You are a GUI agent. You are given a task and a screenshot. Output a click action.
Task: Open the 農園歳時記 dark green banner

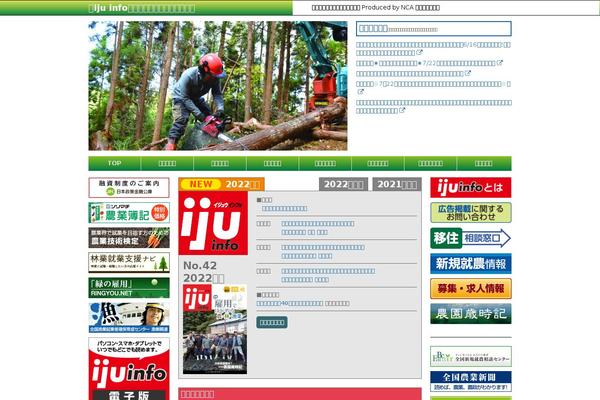click(x=471, y=314)
